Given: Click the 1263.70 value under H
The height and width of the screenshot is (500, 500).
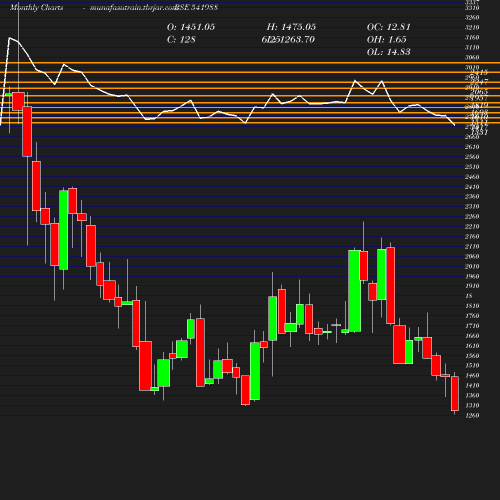Looking at the screenshot, I should pyautogui.click(x=295, y=40).
